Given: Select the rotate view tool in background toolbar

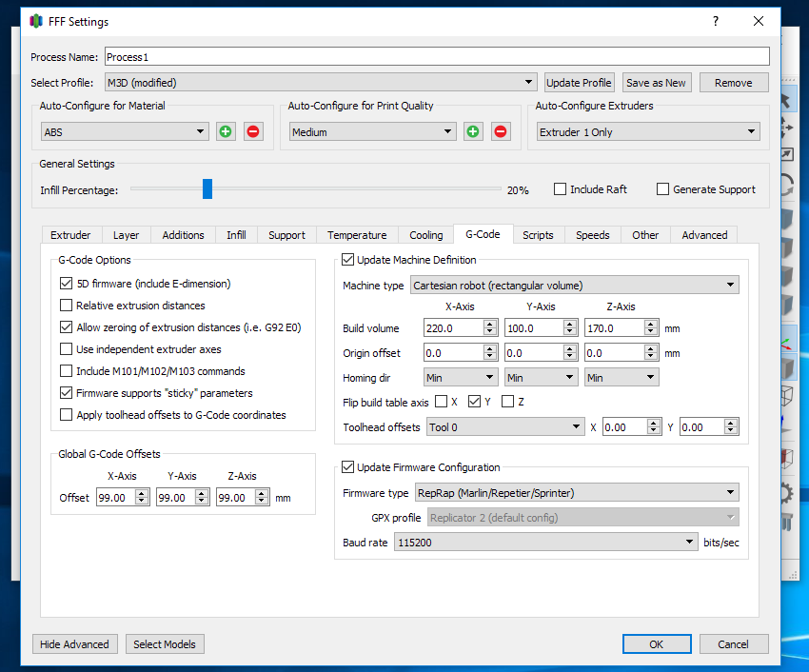Looking at the screenshot, I should tap(788, 185).
